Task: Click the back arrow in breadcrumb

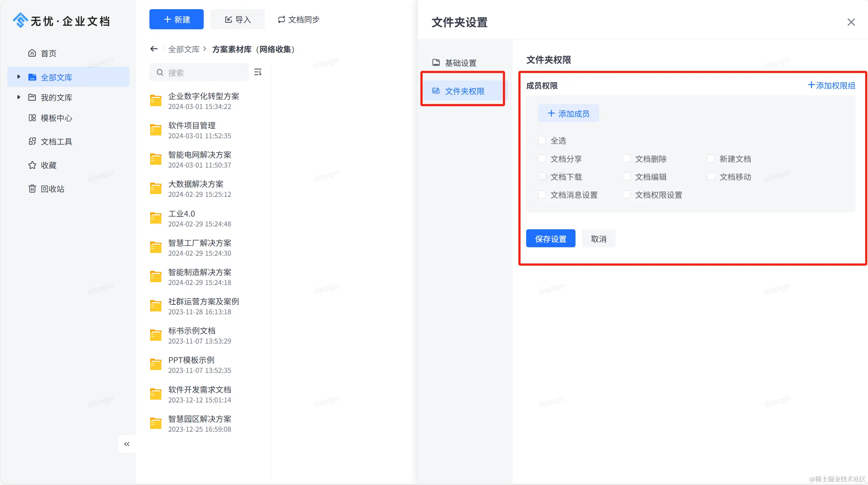Action: click(x=154, y=49)
